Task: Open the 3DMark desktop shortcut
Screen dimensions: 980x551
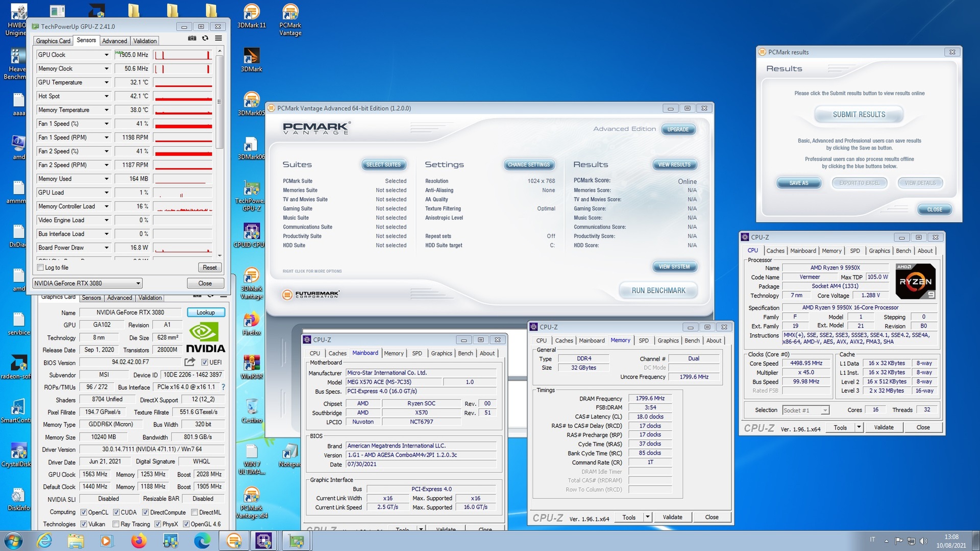Action: pyautogui.click(x=251, y=60)
